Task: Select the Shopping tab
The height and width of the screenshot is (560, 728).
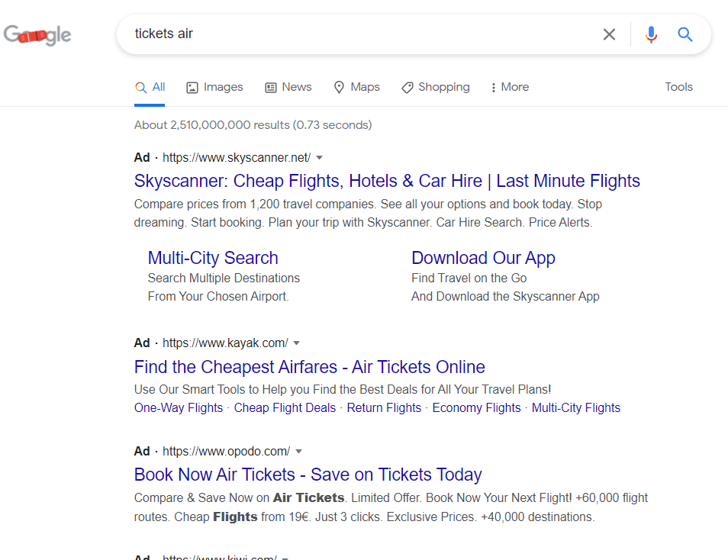Action: click(436, 87)
